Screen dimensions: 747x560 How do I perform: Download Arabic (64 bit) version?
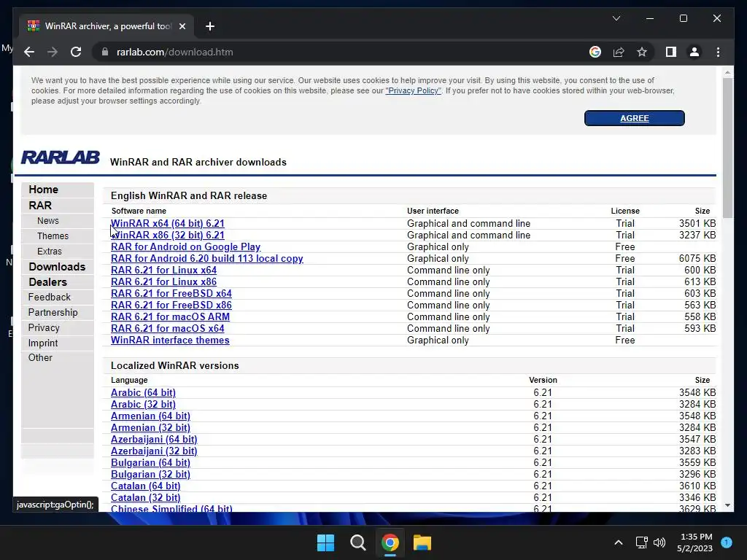click(x=144, y=392)
